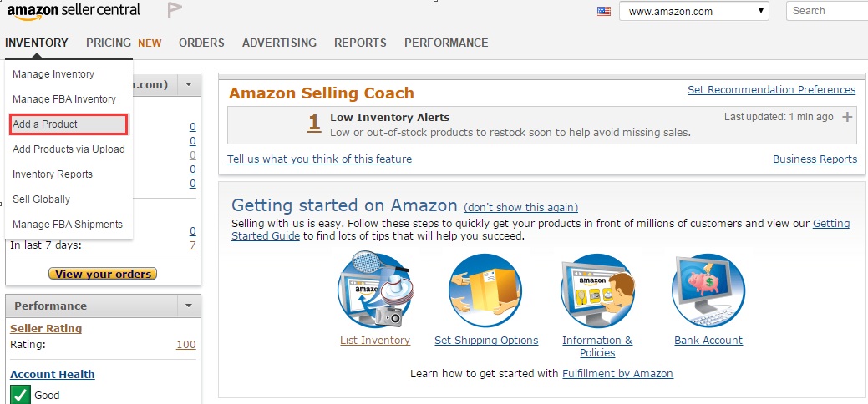Open the Fulfillment by Amazon link
The image size is (868, 404).
coord(617,373)
